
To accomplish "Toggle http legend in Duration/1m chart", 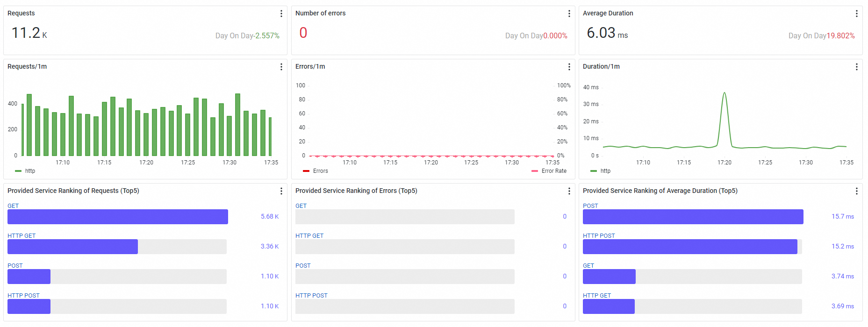I will pos(601,171).
